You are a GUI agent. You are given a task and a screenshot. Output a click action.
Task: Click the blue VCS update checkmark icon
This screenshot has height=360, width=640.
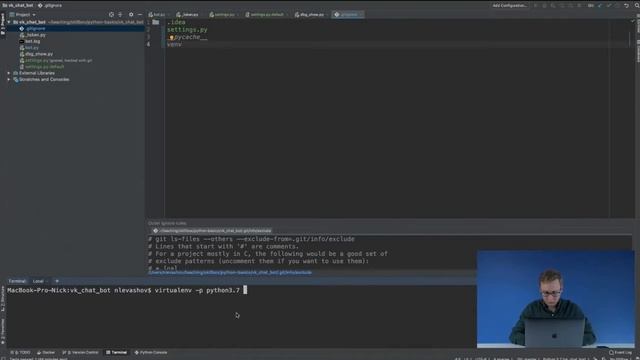tap(600, 6)
